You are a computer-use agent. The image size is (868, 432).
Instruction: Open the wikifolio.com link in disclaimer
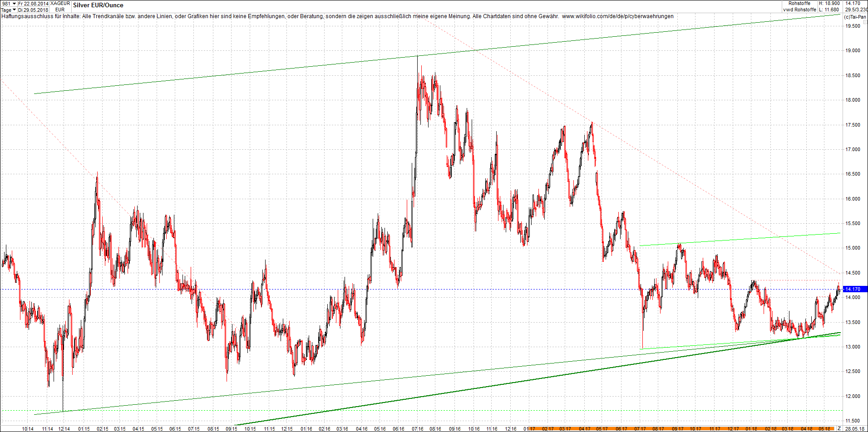click(x=617, y=16)
